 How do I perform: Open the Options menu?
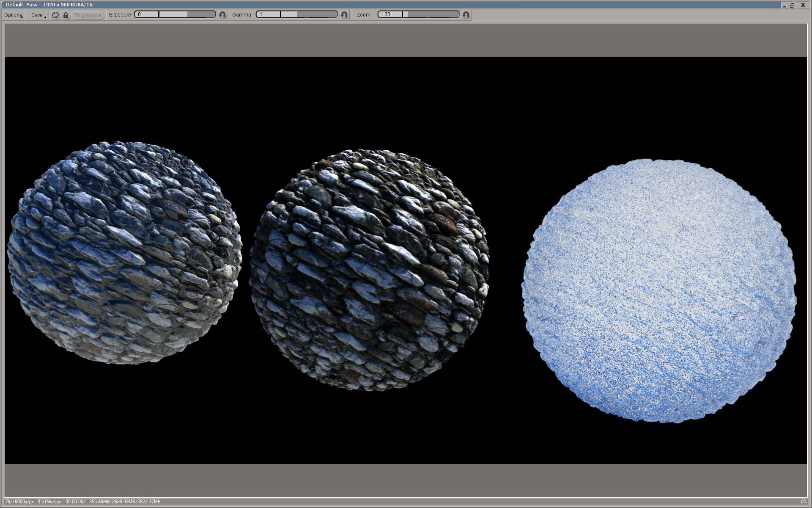[13, 15]
